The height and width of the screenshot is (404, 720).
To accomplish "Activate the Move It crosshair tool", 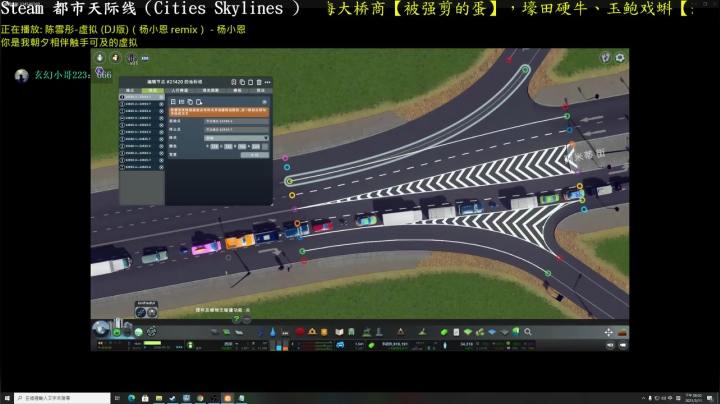I will pyautogui.click(x=608, y=332).
